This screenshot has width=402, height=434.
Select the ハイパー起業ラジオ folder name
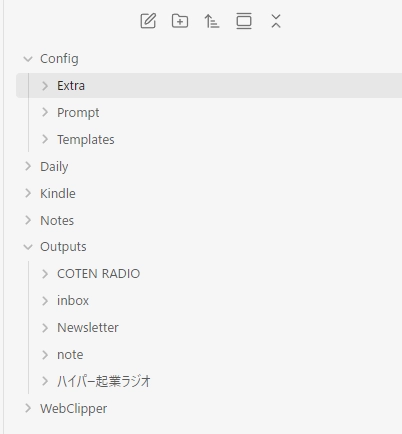tap(104, 381)
